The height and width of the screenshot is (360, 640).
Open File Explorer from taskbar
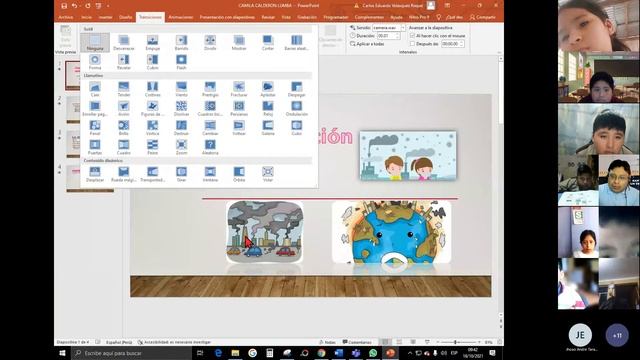click(235, 353)
